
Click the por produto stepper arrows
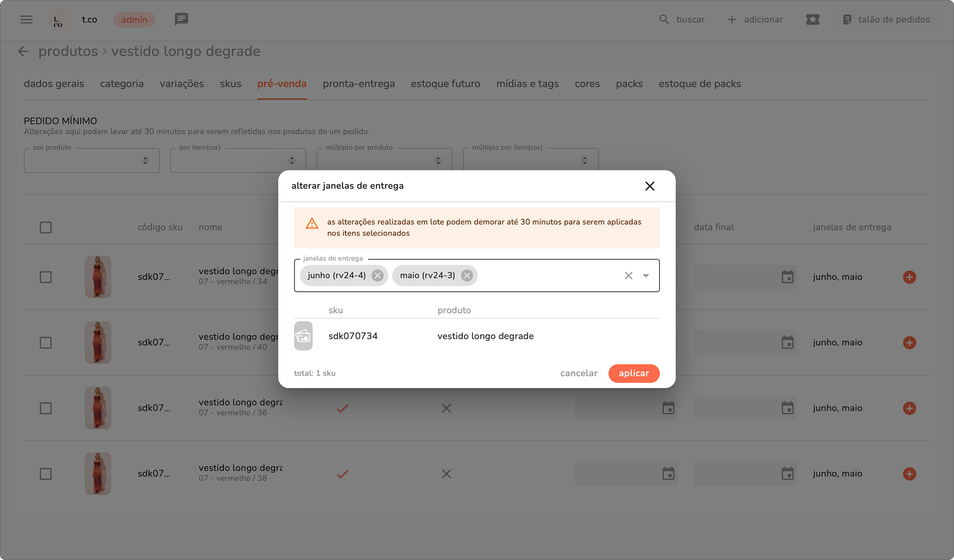pyautogui.click(x=145, y=160)
